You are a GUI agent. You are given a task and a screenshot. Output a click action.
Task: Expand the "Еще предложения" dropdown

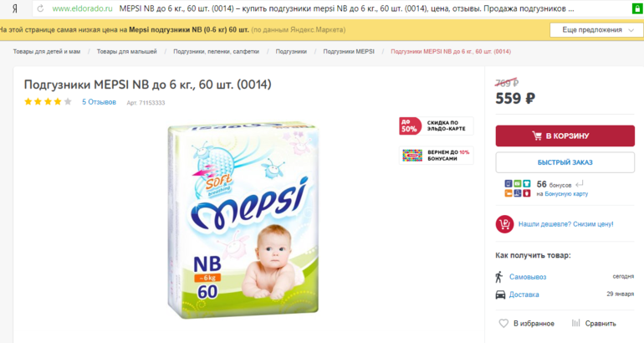[x=596, y=30]
